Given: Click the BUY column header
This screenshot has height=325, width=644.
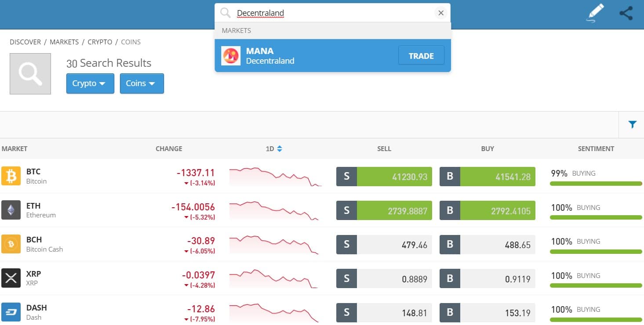Looking at the screenshot, I should click(x=488, y=149).
